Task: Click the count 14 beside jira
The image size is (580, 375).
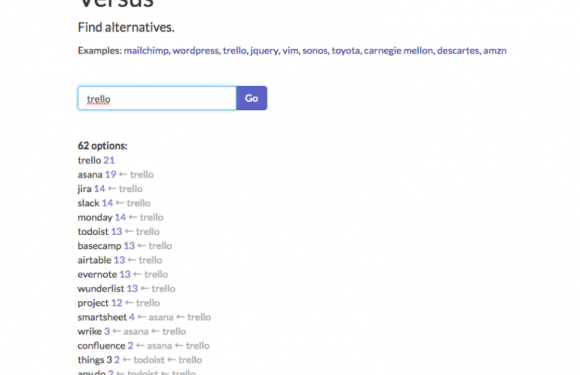Action: pos(100,189)
